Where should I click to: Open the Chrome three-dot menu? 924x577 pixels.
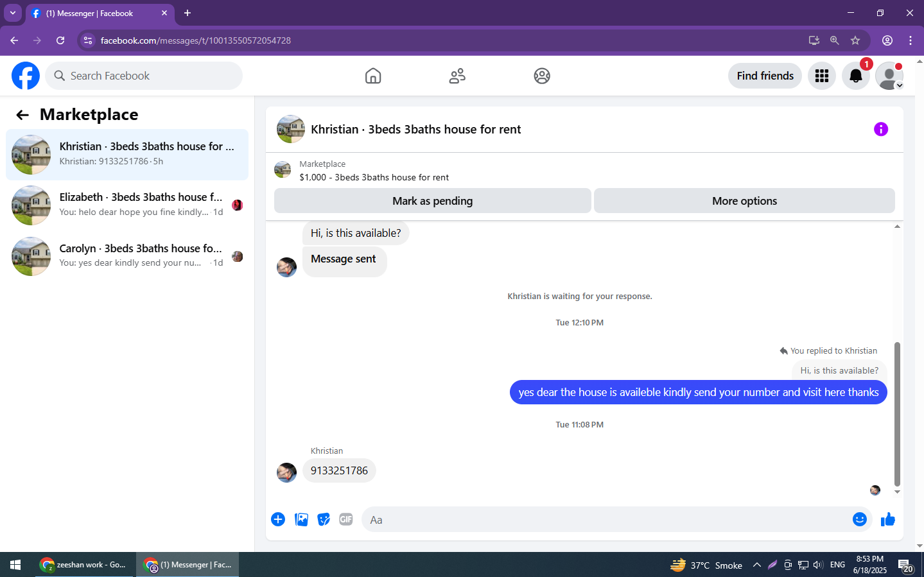pyautogui.click(x=911, y=40)
